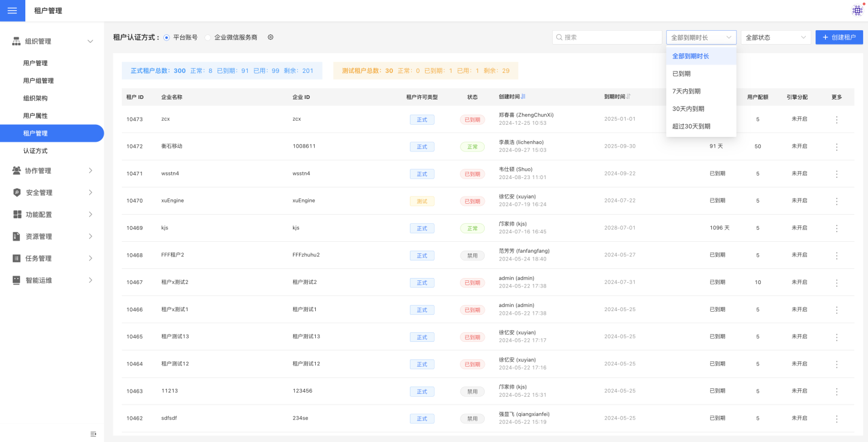Click the settings gear beside 企业微信服务商
The image size is (868, 442).
(271, 37)
